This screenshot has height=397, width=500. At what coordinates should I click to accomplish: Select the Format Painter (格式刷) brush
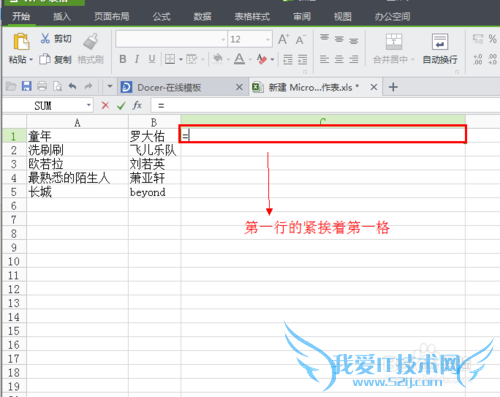pos(91,42)
